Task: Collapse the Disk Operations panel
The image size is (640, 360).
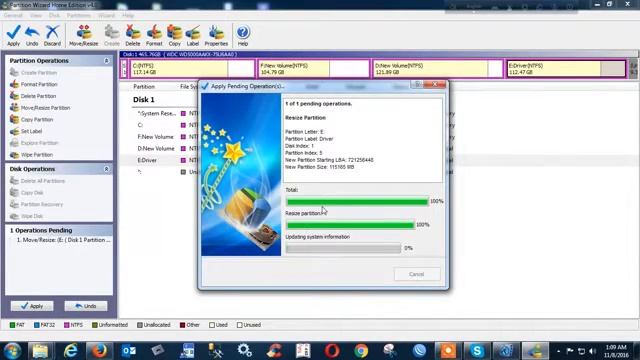Action: (106, 169)
